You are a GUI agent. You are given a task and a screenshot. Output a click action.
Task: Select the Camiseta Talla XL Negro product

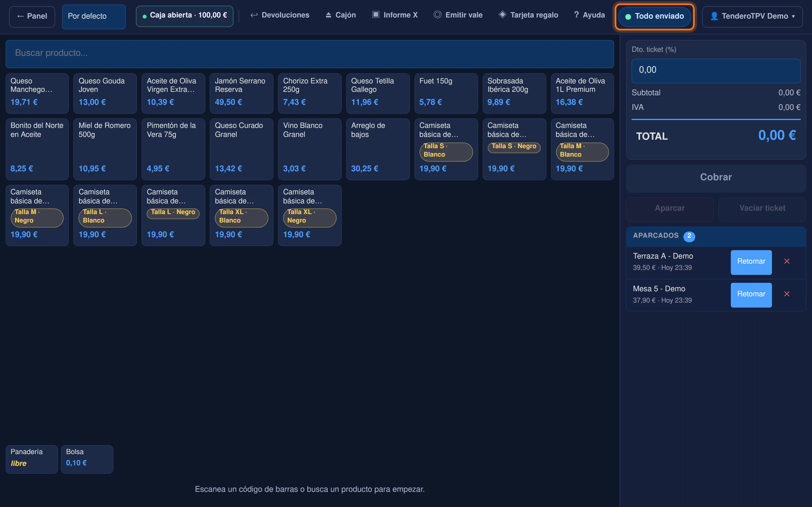point(309,215)
